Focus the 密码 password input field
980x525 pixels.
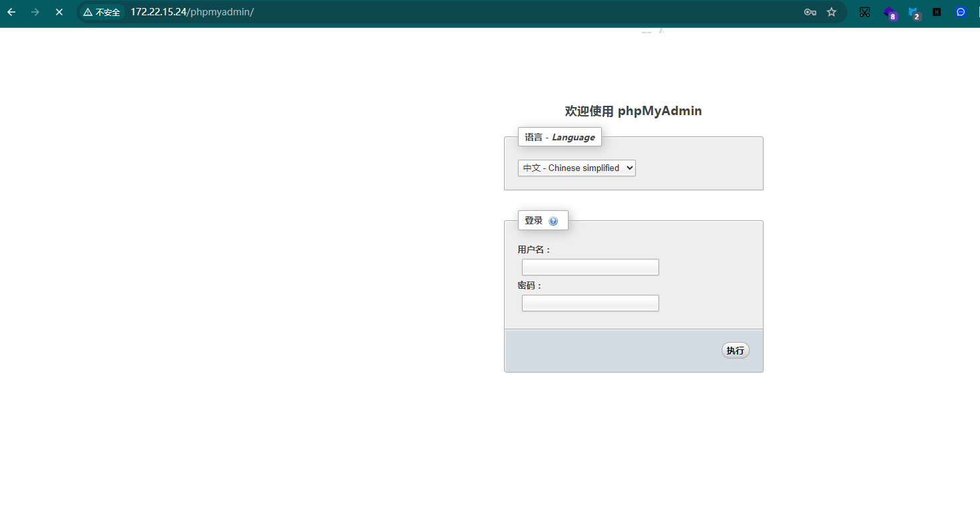[590, 303]
